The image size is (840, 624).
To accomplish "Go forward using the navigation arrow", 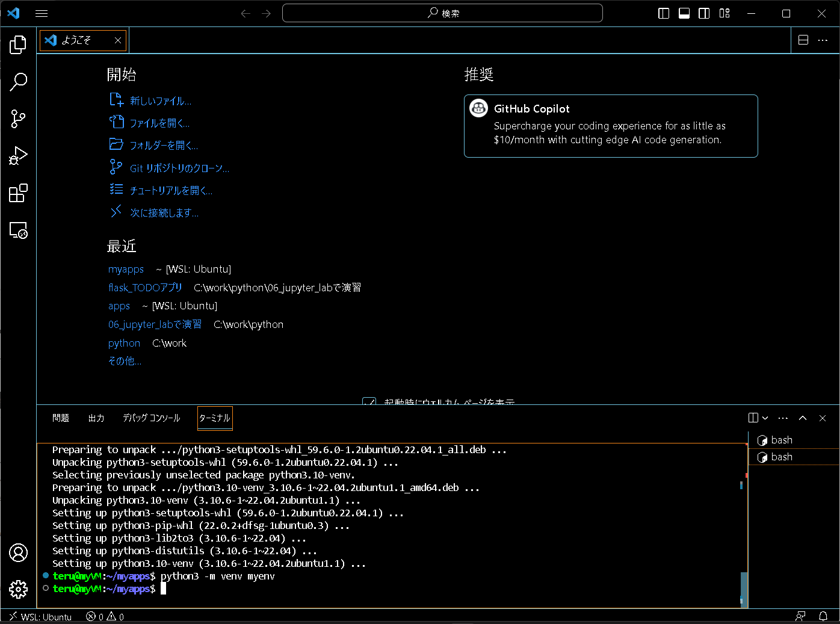I will (267, 13).
